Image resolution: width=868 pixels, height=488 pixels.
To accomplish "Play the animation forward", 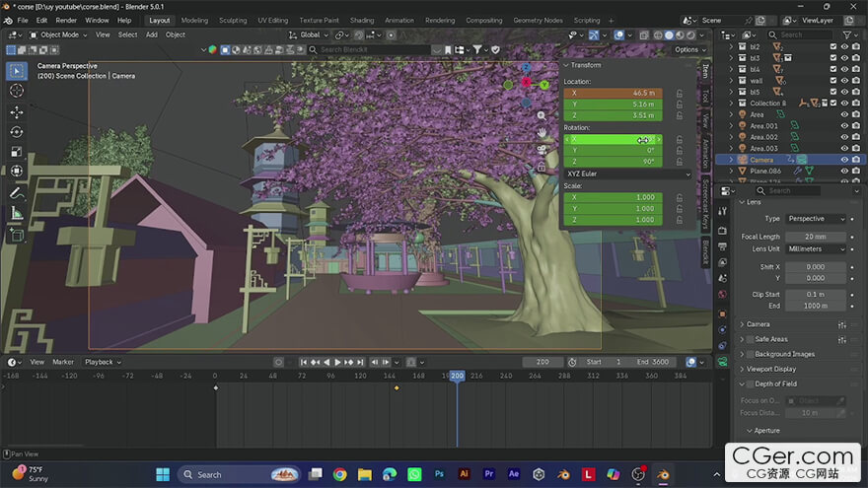I will (x=337, y=362).
